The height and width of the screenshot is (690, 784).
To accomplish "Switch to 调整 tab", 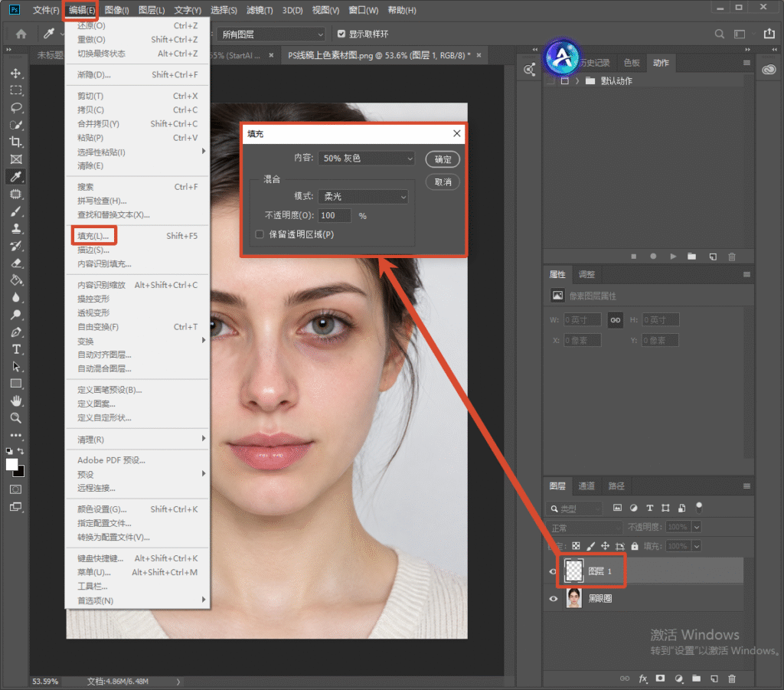I will (586, 274).
